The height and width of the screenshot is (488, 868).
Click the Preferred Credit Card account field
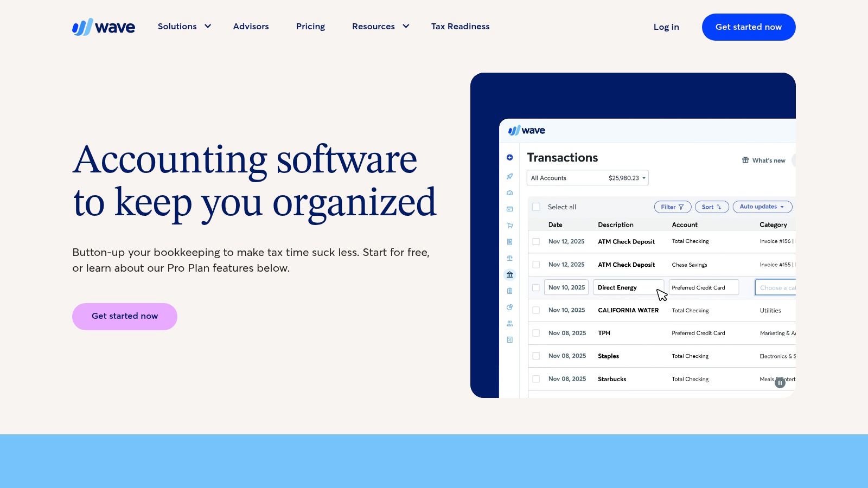click(704, 287)
